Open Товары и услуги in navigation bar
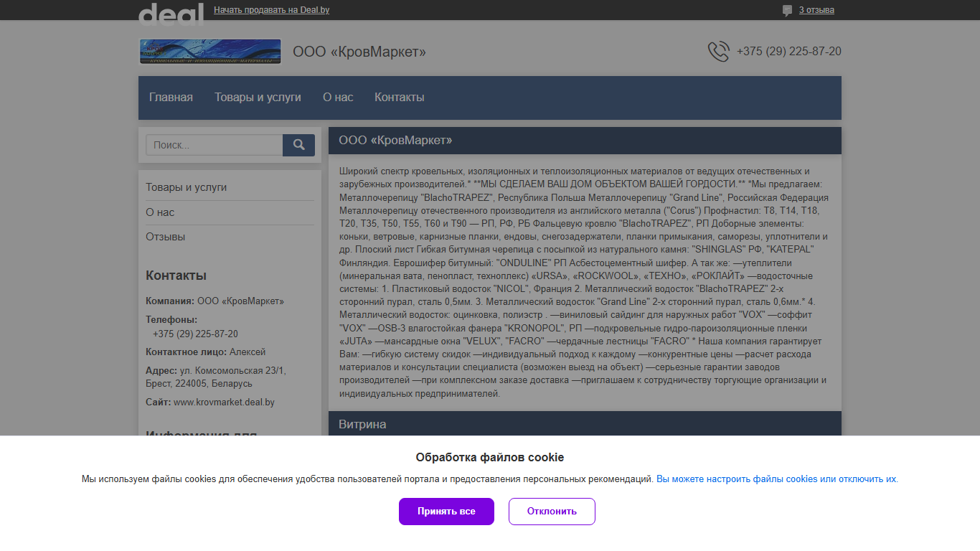 tap(258, 98)
